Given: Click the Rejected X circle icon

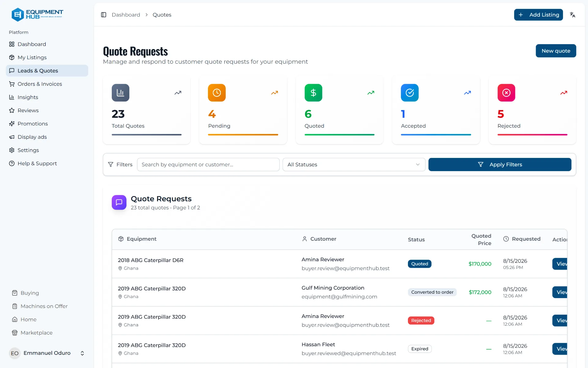Looking at the screenshot, I should 506,93.
